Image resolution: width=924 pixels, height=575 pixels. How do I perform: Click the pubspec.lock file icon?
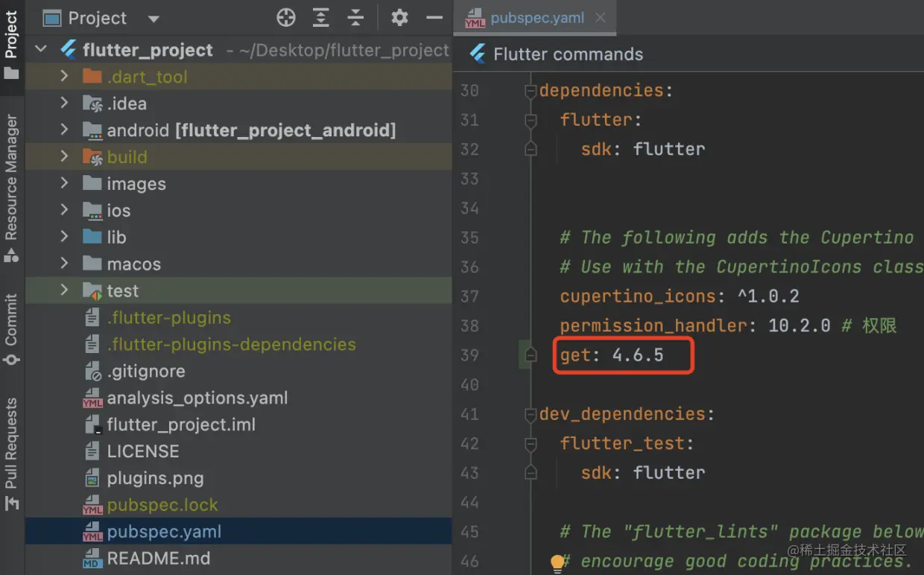point(92,506)
